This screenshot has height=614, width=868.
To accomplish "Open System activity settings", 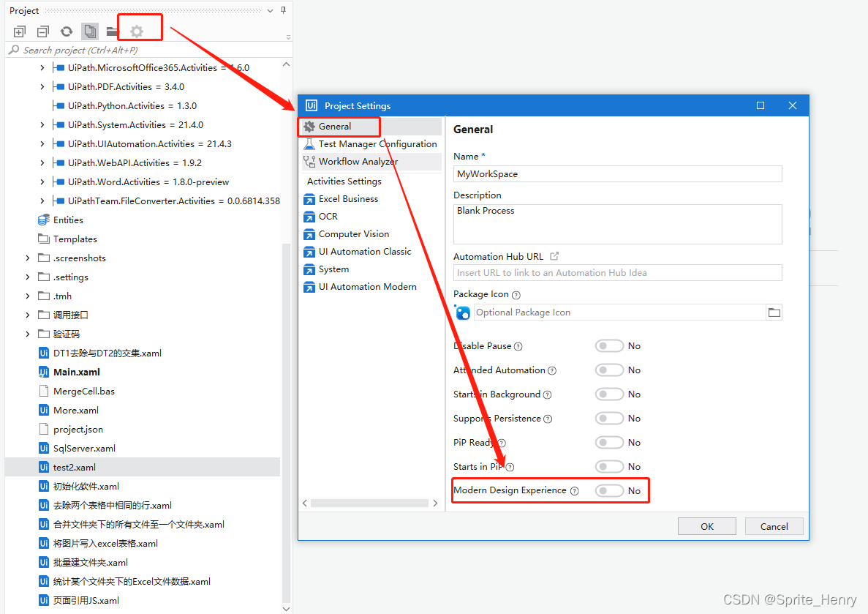I will 333,269.
